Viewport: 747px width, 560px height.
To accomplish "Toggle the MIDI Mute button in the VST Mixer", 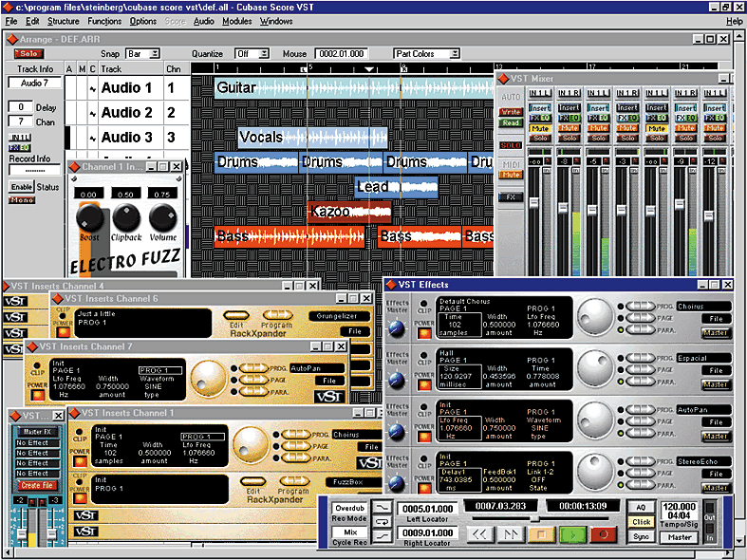I will [x=511, y=175].
